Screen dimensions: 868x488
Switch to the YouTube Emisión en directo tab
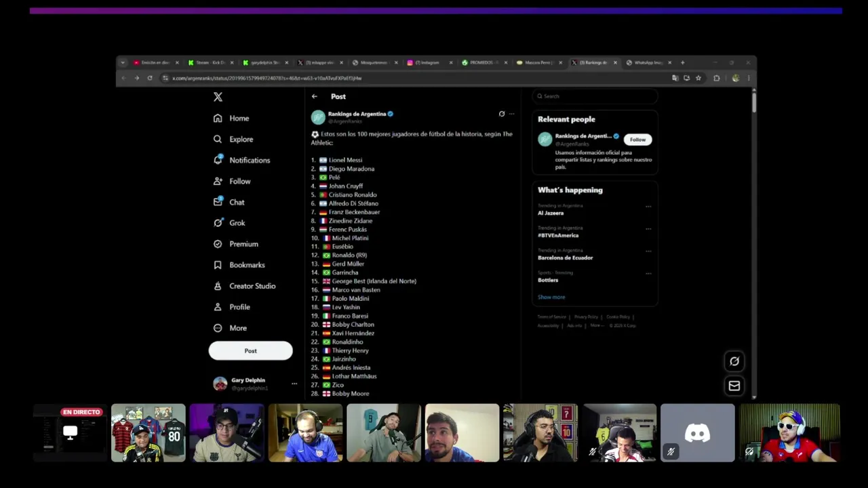(155, 62)
